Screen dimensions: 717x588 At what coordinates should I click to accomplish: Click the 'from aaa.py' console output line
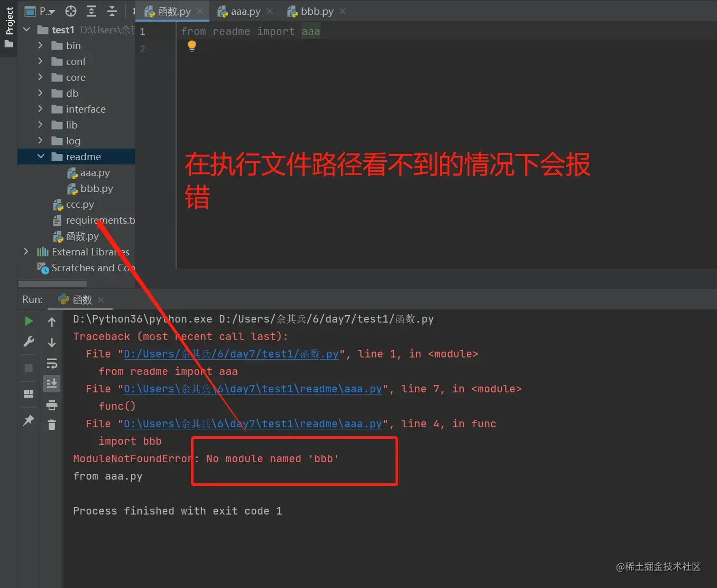(108, 476)
